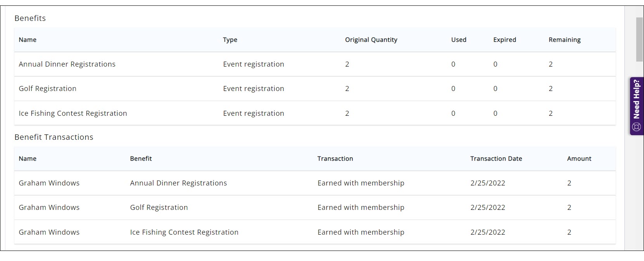Click the Benefit Transactions section heading
The width and height of the screenshot is (644, 261).
pos(54,137)
